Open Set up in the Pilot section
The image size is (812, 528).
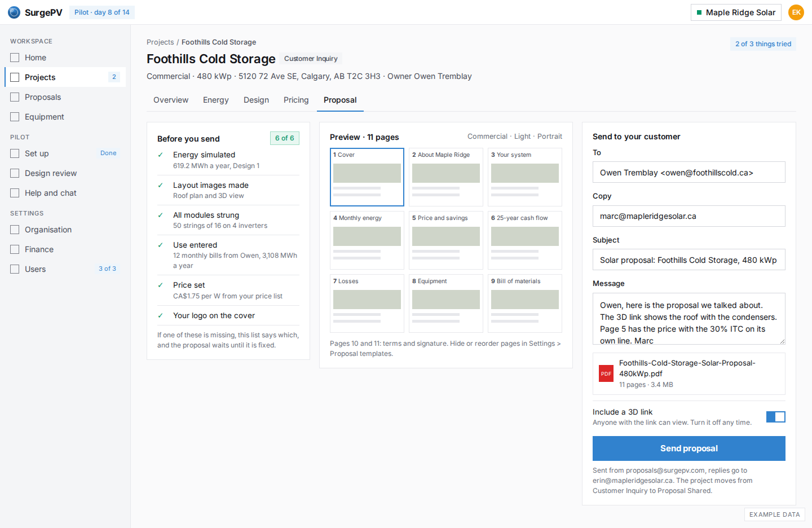click(65, 153)
